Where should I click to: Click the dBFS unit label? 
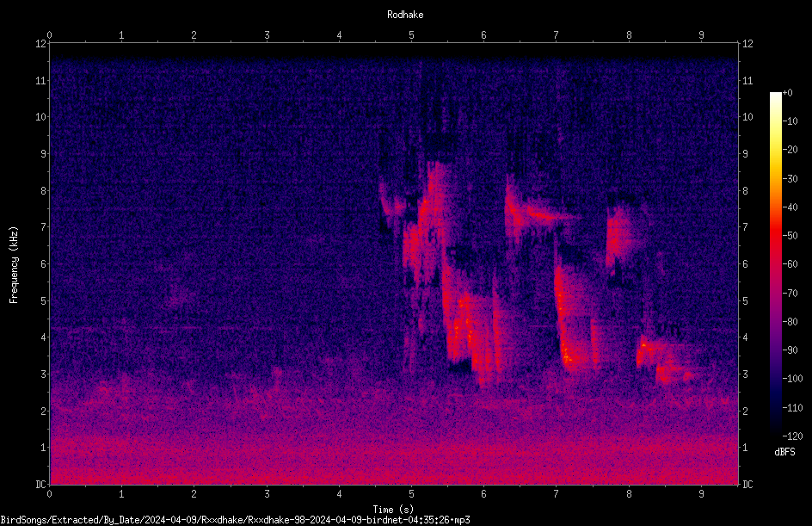pyautogui.click(x=784, y=452)
